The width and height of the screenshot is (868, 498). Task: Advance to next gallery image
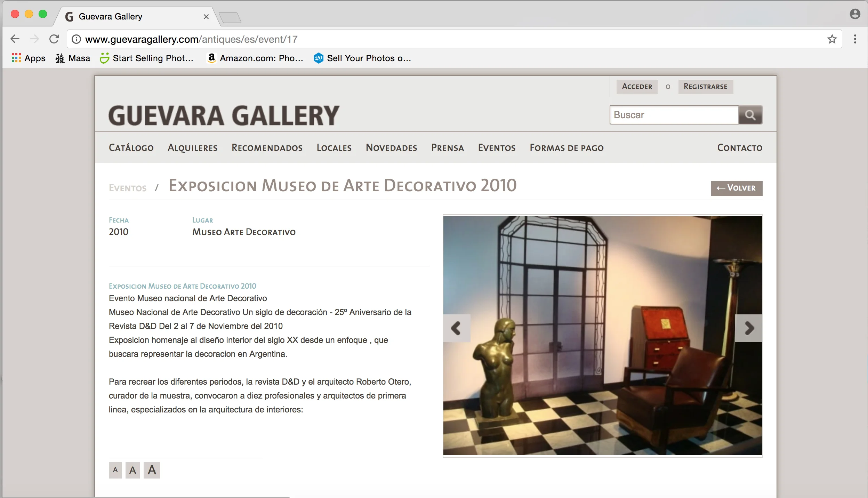tap(749, 328)
